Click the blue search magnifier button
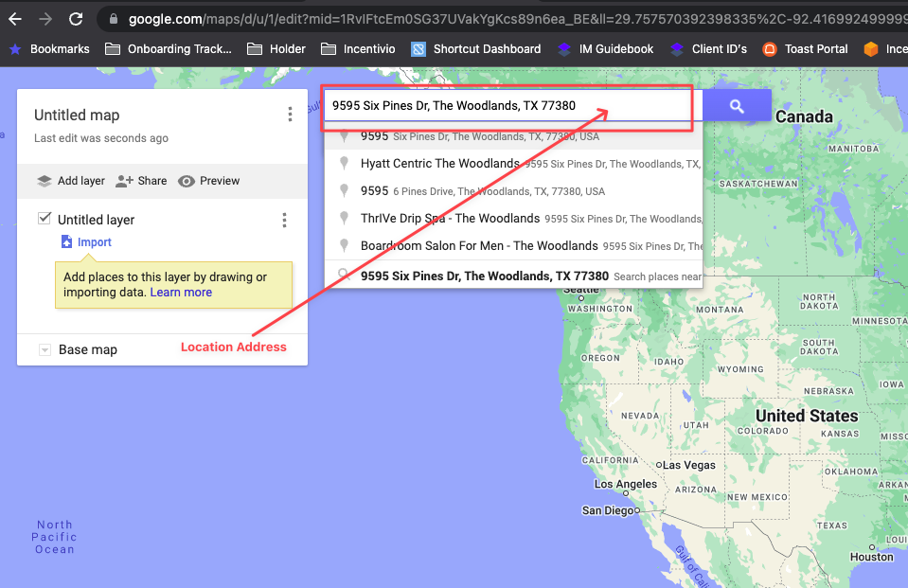 pos(737,106)
